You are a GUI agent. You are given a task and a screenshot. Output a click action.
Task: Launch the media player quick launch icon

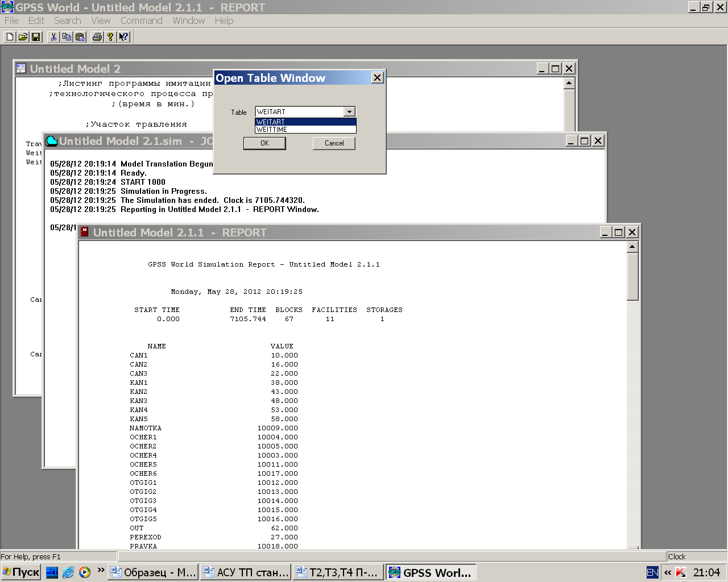point(85,572)
